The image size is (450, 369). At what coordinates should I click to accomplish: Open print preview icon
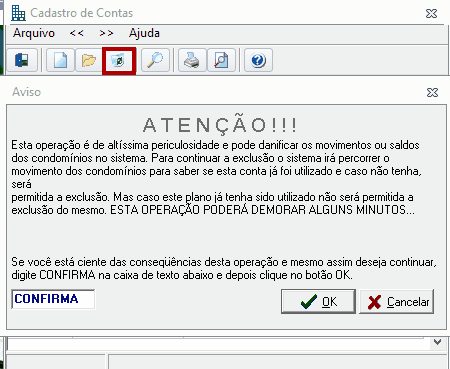coord(221,60)
